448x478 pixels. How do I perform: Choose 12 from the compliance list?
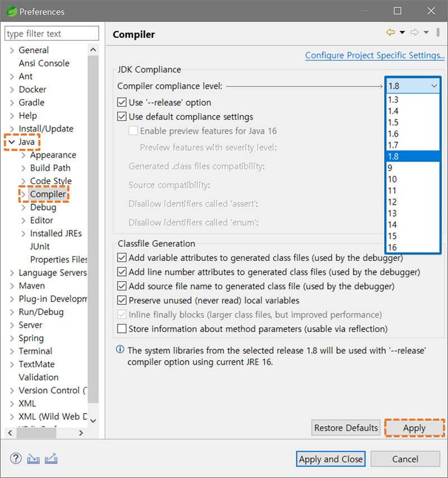[413, 202]
